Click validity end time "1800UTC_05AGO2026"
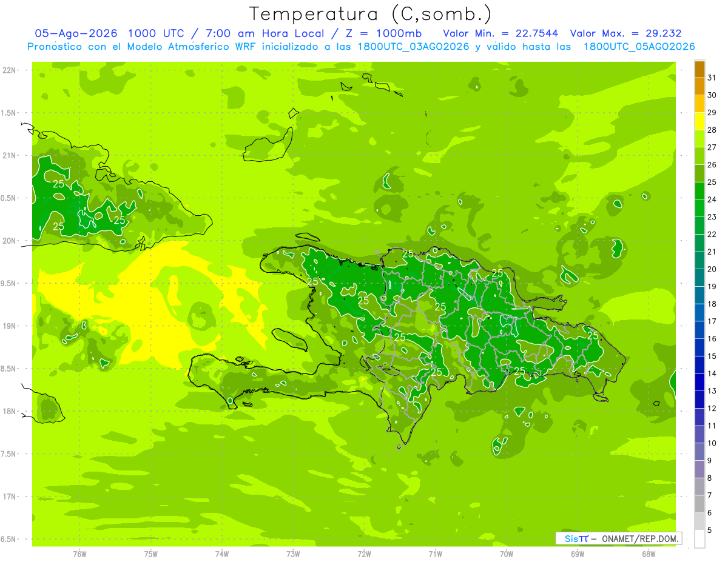The height and width of the screenshot is (562, 728). click(x=639, y=47)
